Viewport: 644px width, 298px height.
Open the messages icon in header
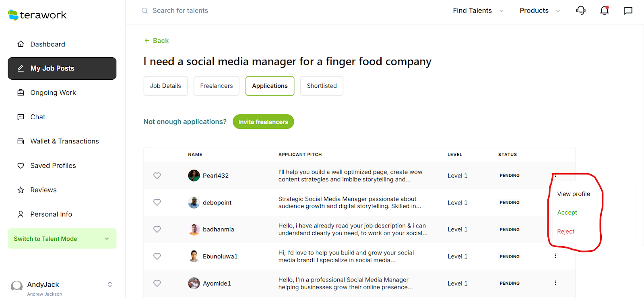tap(628, 10)
